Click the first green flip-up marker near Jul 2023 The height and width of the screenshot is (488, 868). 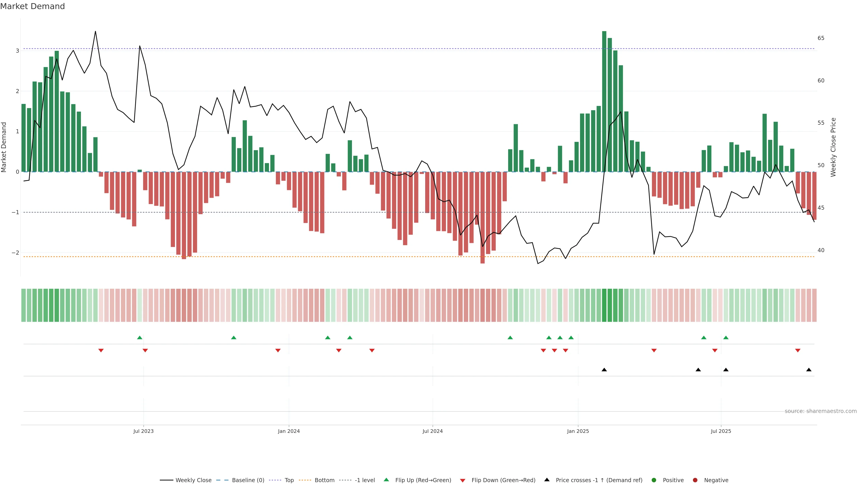point(140,338)
